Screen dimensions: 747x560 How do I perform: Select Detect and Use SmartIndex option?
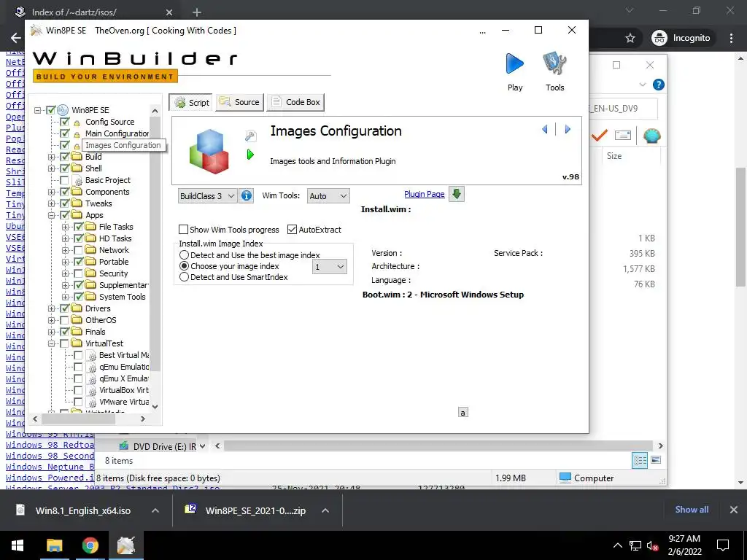coord(184,277)
